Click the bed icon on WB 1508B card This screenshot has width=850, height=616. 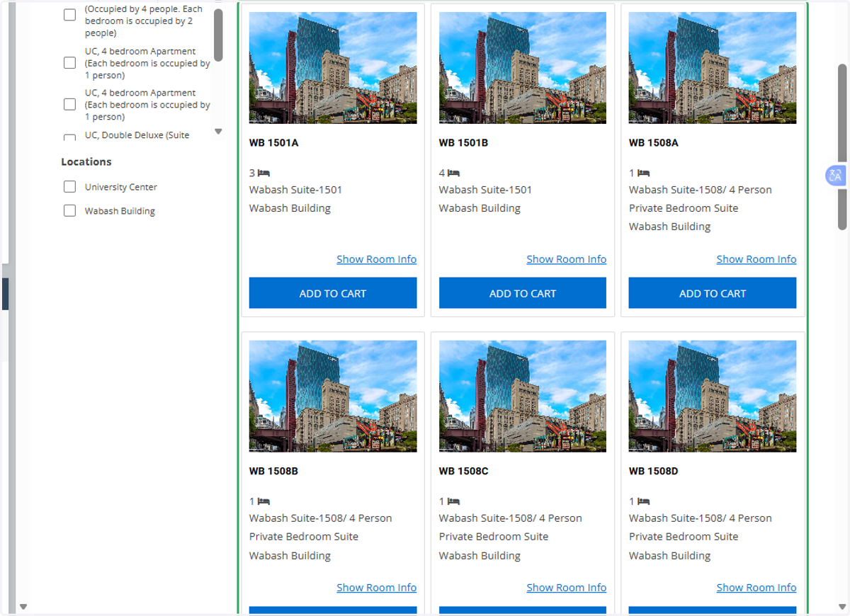[x=263, y=501]
